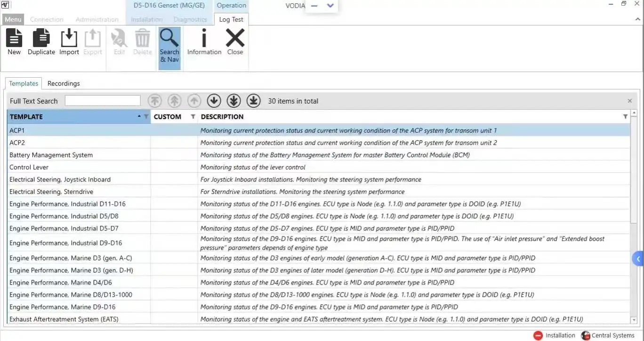This screenshot has height=341, width=644.
Task: Select Electrical Steering, Joystick Inboard template
Action: [x=319, y=179]
